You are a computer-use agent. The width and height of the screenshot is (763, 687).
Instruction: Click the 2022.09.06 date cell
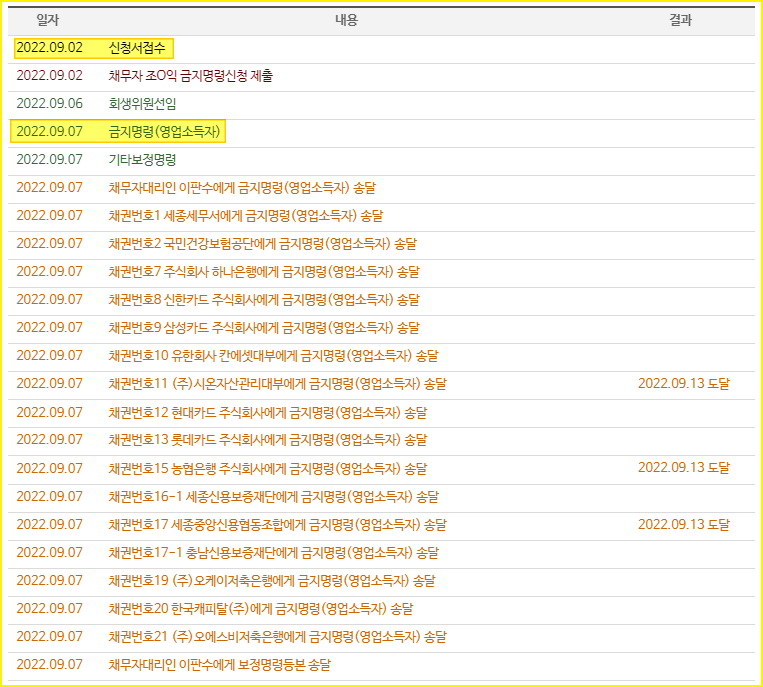[x=50, y=104]
